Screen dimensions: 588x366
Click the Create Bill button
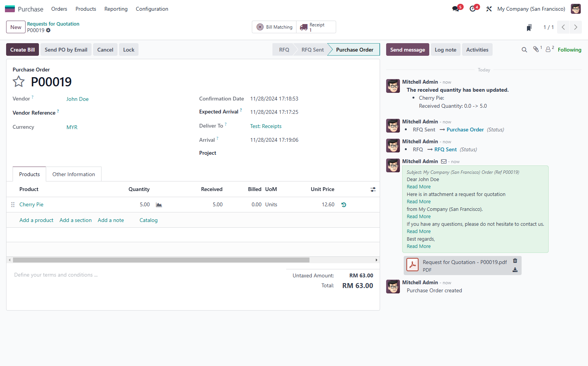[x=23, y=50]
